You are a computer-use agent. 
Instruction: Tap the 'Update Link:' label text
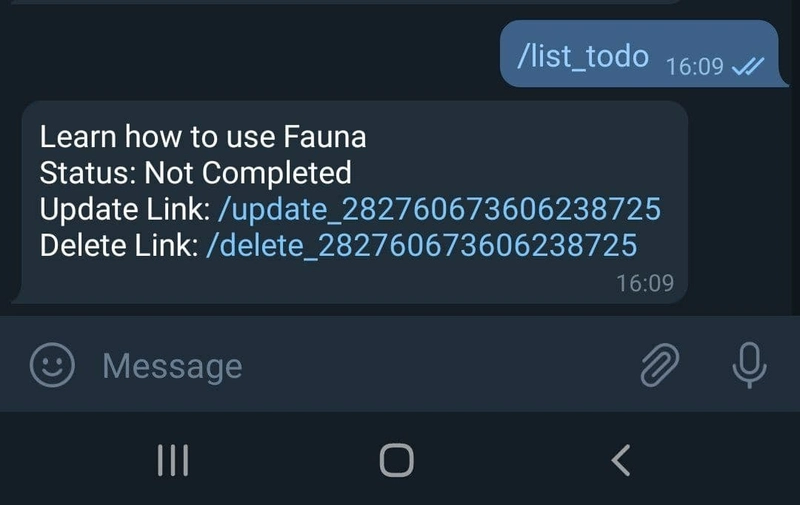click(x=125, y=209)
